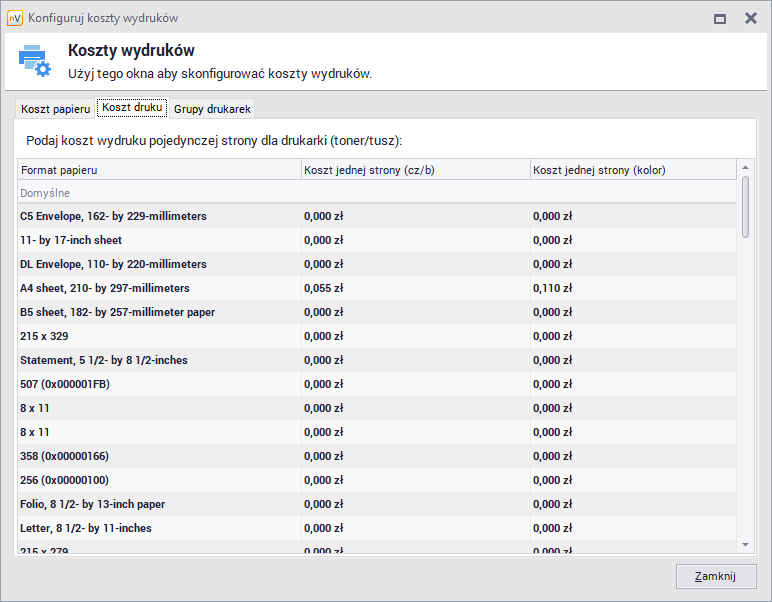The width and height of the screenshot is (772, 602).
Task: Click the vertical scrollbar thumb
Action: 744,207
